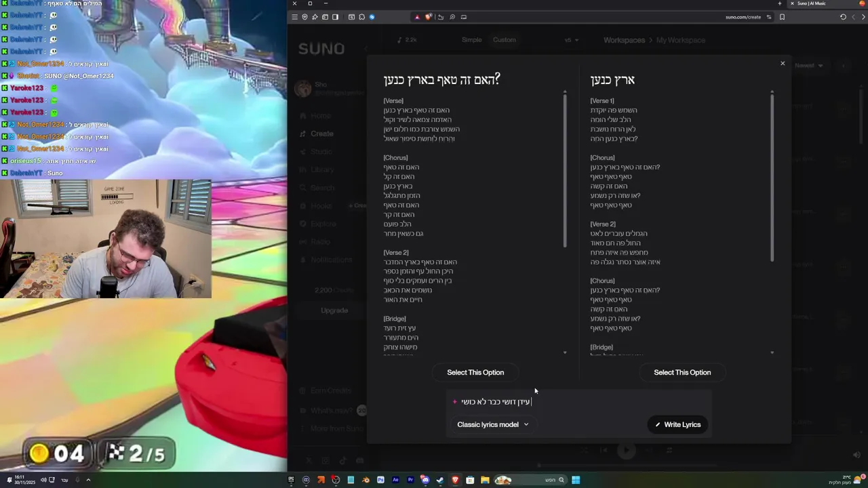868x488 pixels.
Task: Click the Suno logo
Action: point(321,49)
